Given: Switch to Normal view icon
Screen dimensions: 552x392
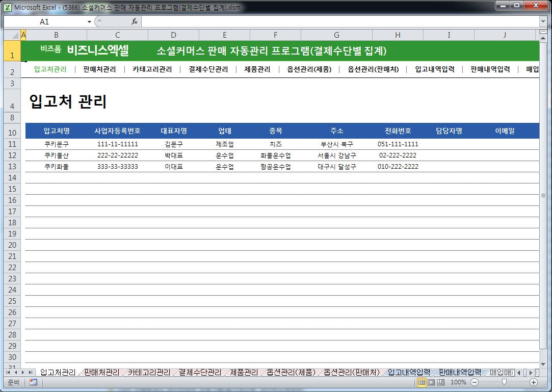Looking at the screenshot, I should pos(422,382).
